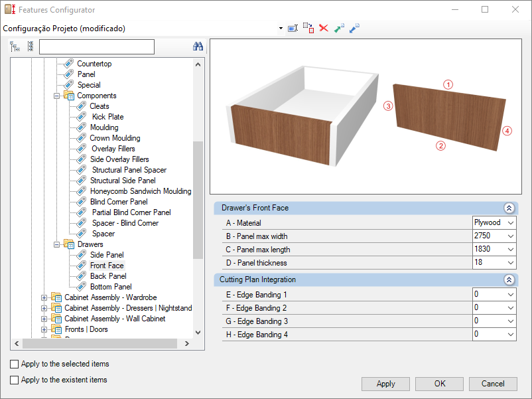Click the Apply button
532x399 pixels.
tap(386, 384)
